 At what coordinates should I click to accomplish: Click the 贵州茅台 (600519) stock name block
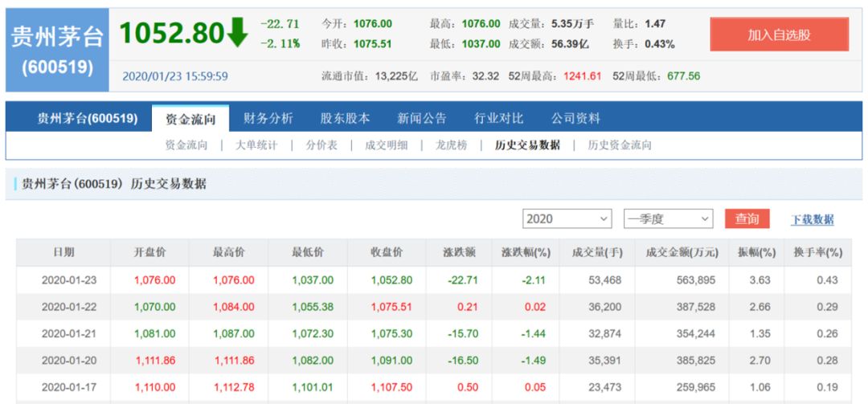pos(57,50)
